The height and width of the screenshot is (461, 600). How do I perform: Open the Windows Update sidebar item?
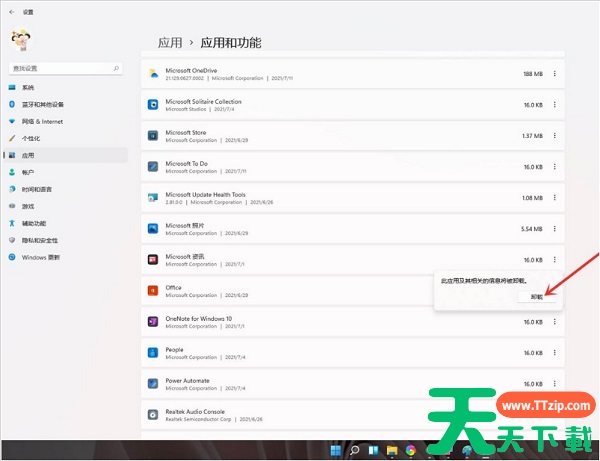pyautogui.click(x=65, y=257)
